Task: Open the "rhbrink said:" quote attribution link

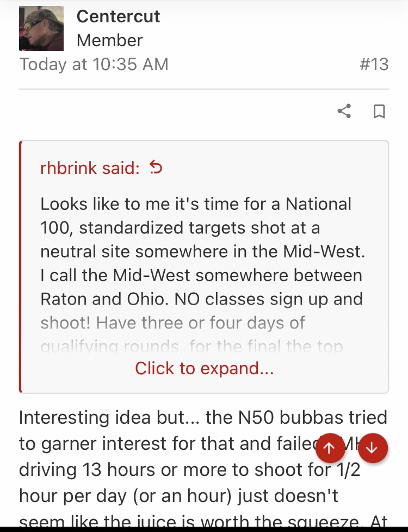Action: (x=90, y=168)
